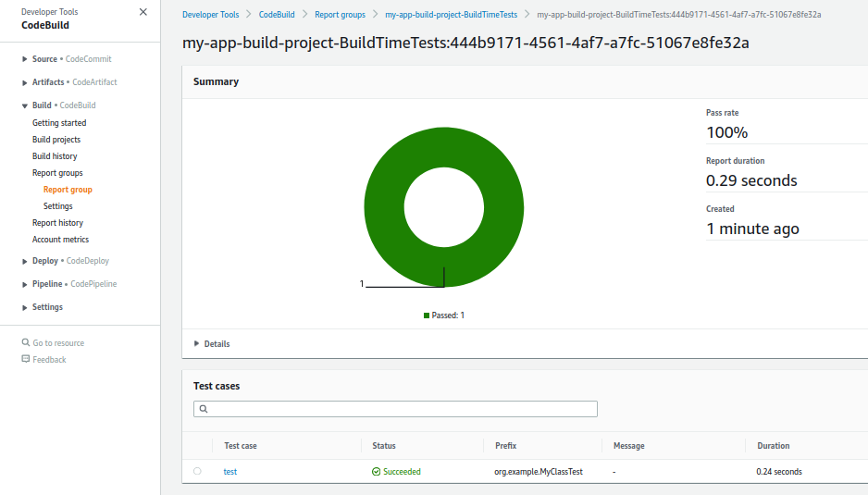
Task: Expand the Deploy CodeDeploy section
Action: 25,261
